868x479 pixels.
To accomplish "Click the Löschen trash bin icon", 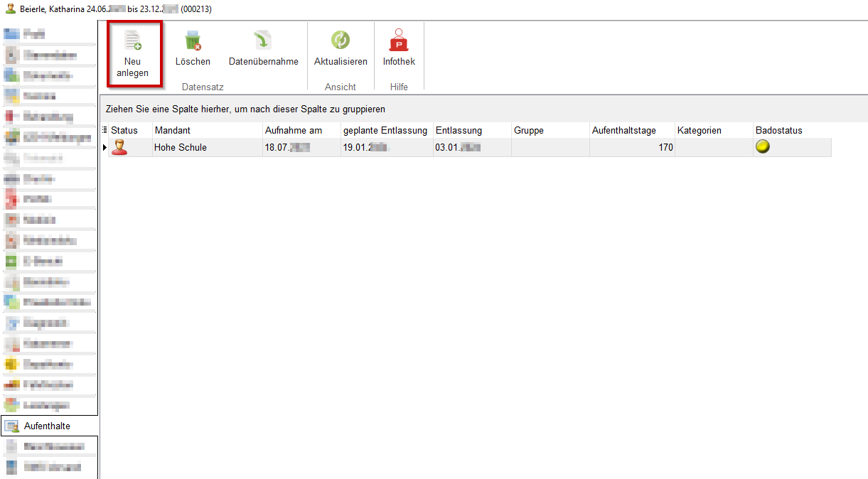I will tap(193, 41).
